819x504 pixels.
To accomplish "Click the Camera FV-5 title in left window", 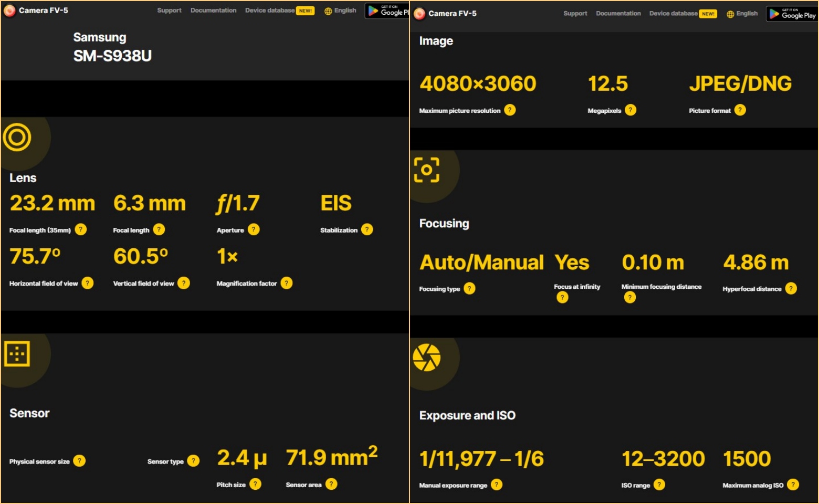I will (44, 10).
